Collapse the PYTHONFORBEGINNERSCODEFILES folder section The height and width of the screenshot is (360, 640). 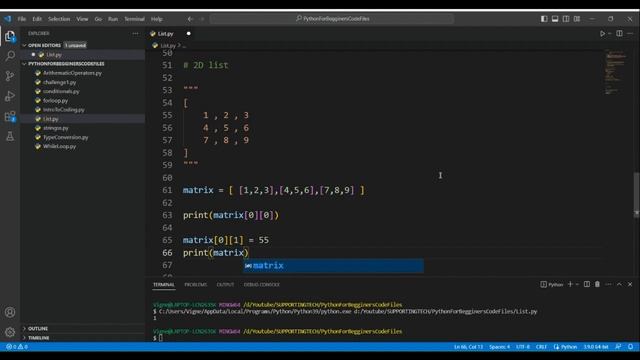66,64
